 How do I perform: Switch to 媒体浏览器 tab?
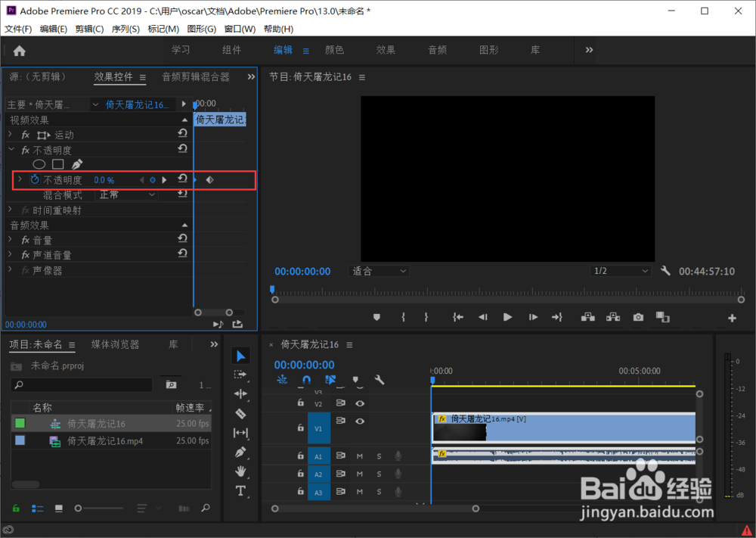pos(115,344)
